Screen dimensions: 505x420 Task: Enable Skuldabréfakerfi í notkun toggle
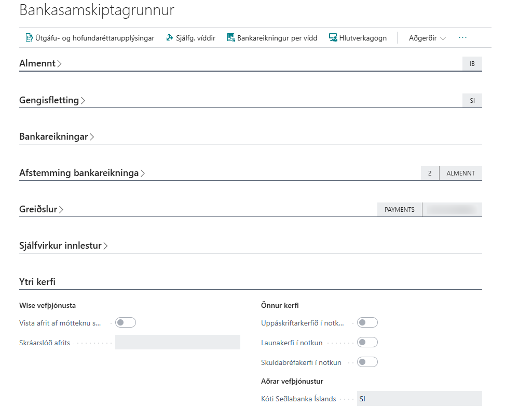coord(367,362)
